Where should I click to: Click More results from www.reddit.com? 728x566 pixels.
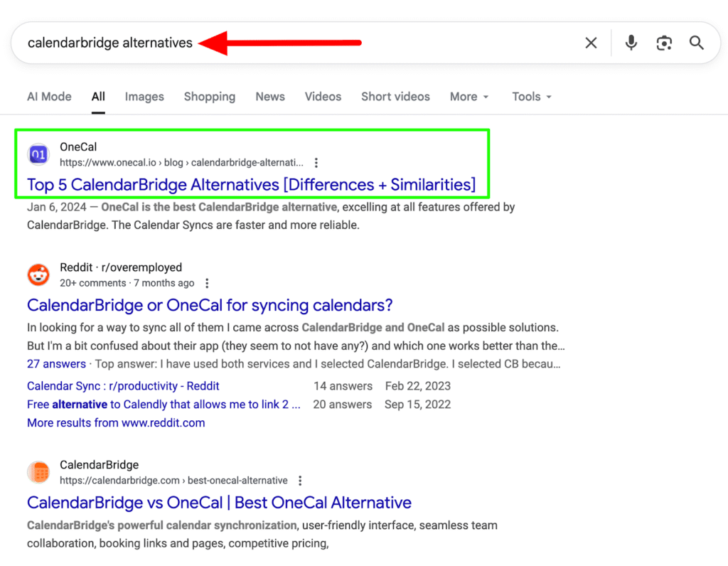tap(116, 423)
